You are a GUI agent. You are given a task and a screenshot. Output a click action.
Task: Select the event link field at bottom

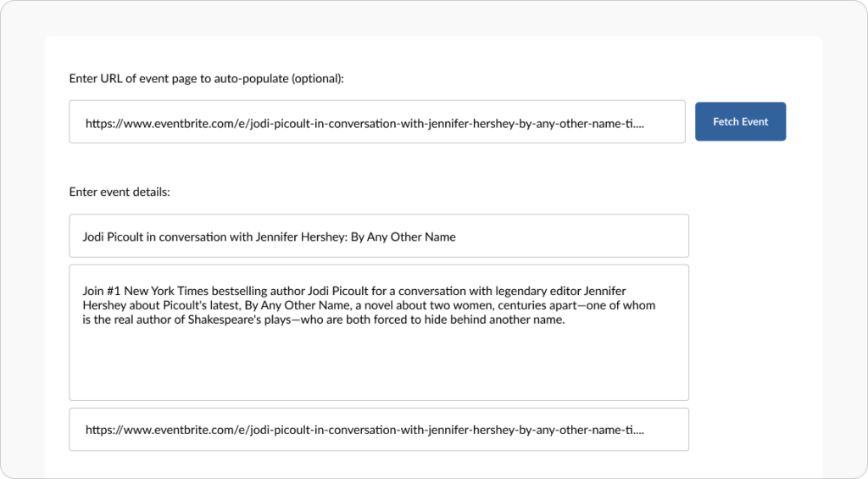[x=379, y=430]
